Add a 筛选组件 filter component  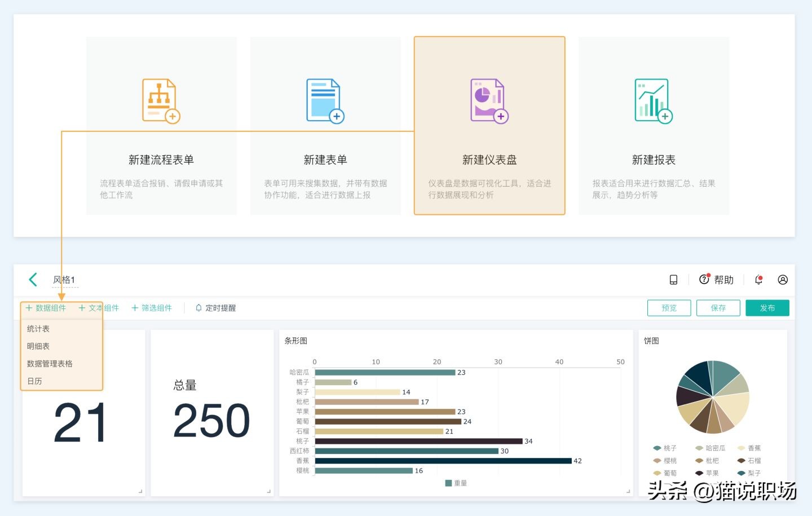[x=152, y=308]
